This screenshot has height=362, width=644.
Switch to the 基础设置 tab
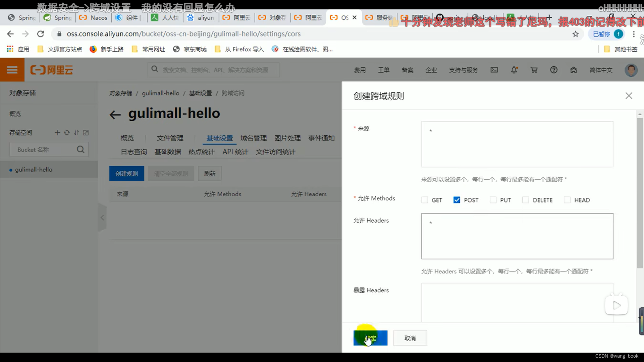(219, 138)
